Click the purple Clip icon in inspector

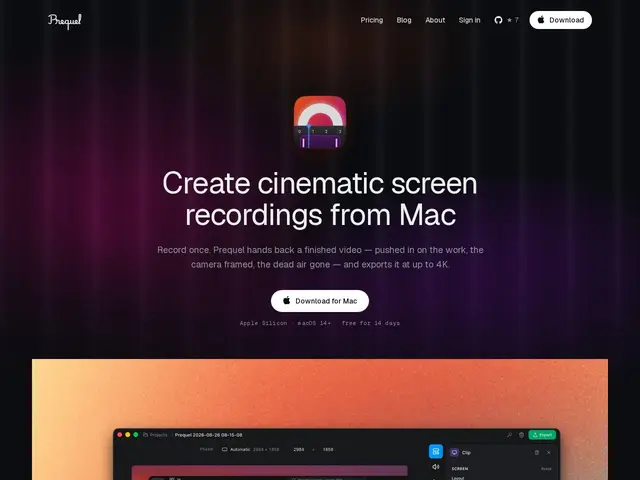[x=454, y=452]
